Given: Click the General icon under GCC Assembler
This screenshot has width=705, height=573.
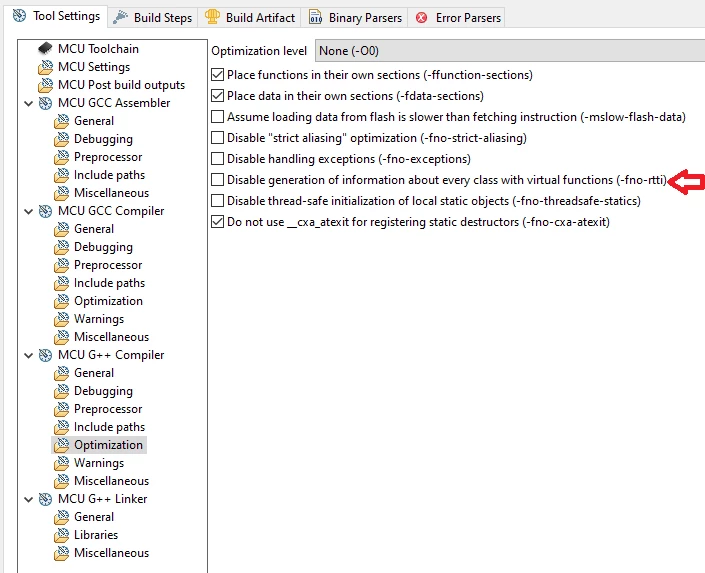Looking at the screenshot, I should click(61, 121).
